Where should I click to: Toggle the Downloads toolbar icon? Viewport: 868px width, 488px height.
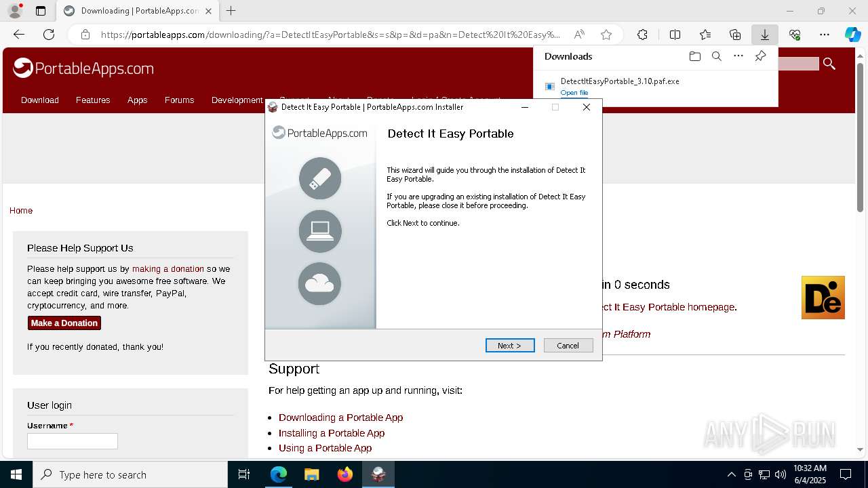point(765,35)
